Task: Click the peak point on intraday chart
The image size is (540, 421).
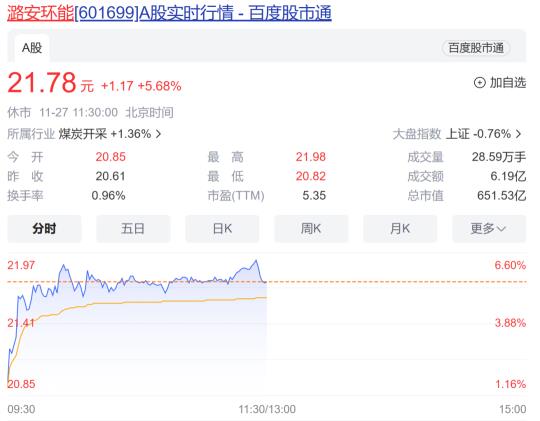Action: (256, 260)
